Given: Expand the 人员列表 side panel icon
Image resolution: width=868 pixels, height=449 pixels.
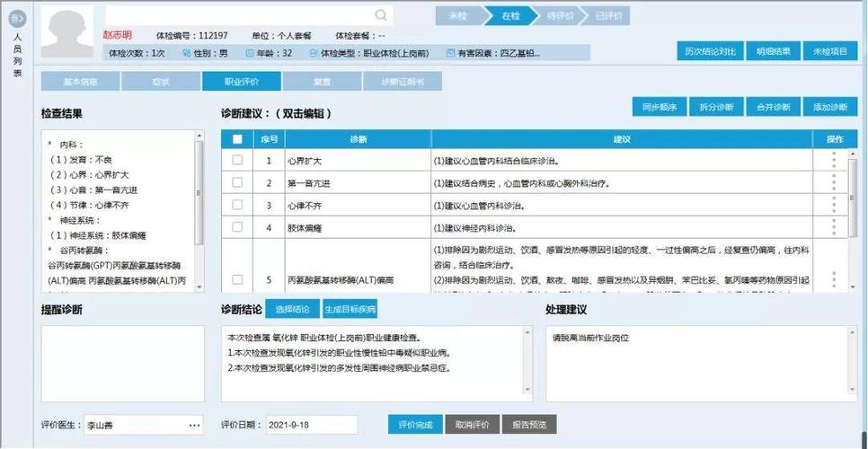Looking at the screenshot, I should (x=17, y=20).
